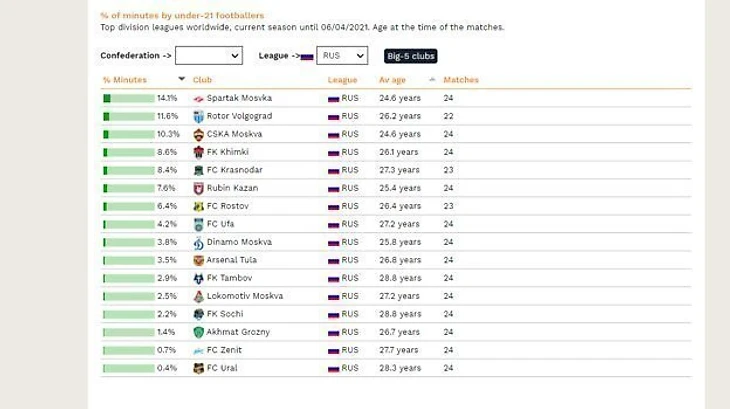The image size is (730, 409).
Task: Sort descending by % Minutes arrow
Action: [x=182, y=79]
